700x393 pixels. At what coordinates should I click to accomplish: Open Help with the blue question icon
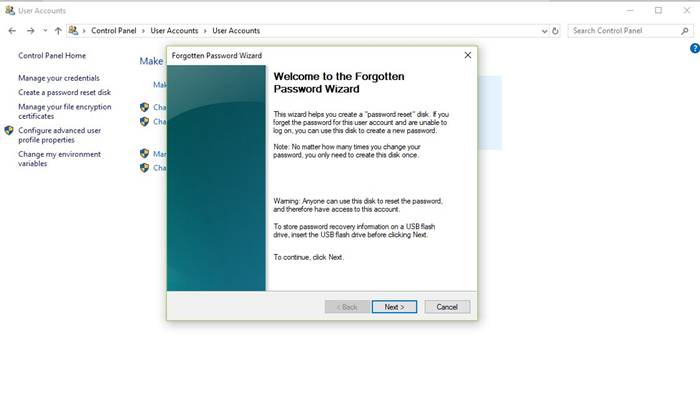[695, 48]
